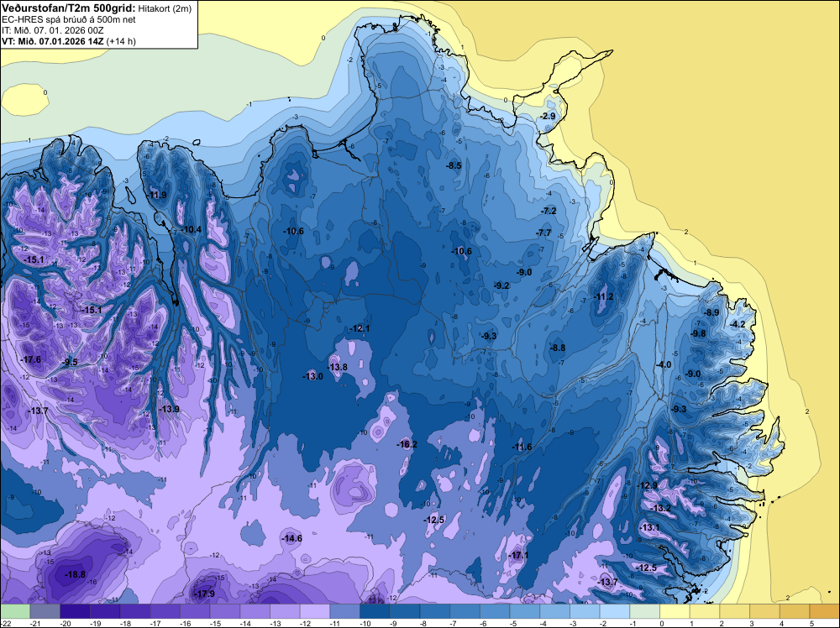The image size is (840, 628).
Task: Click the -7.2 temperature label
Action: pos(549,211)
